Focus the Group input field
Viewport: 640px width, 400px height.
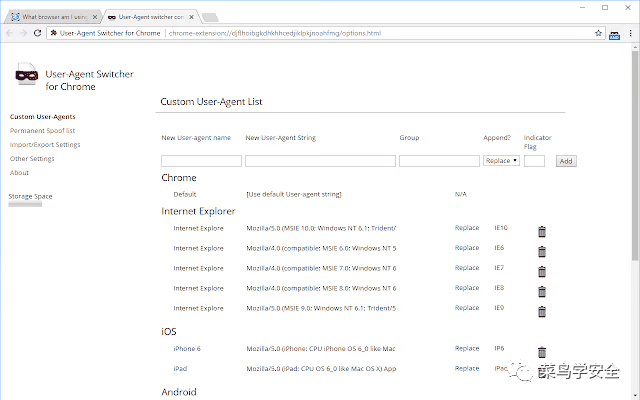click(x=439, y=161)
